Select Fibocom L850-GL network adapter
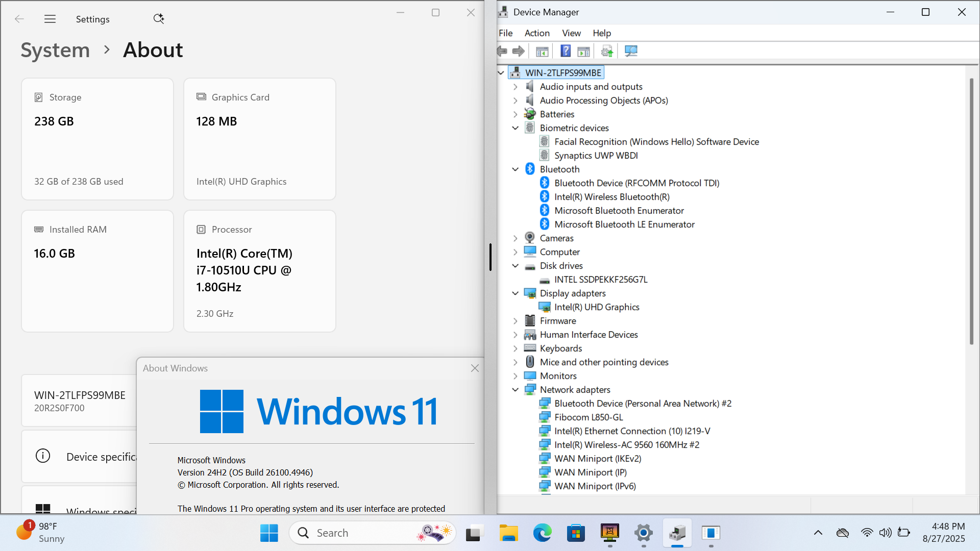 [x=589, y=417]
